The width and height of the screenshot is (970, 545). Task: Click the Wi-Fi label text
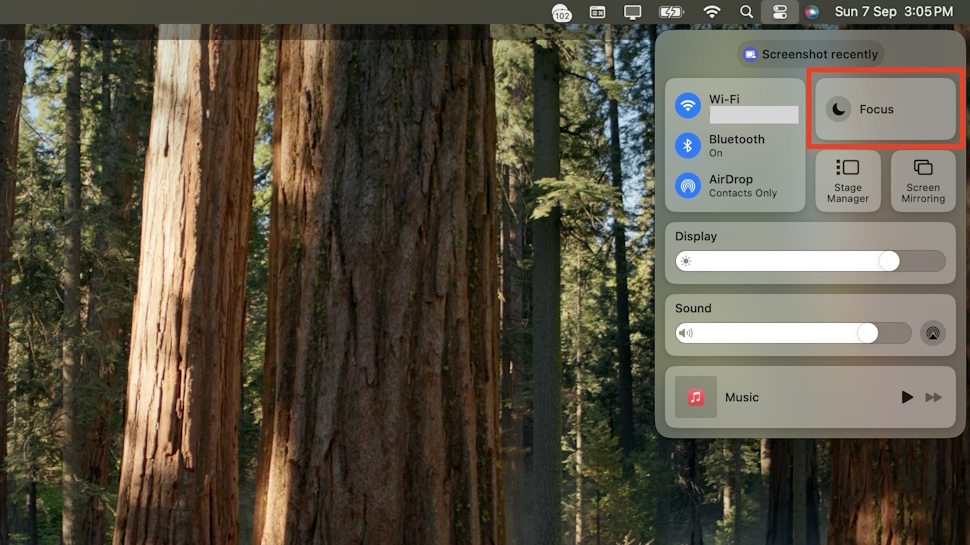point(724,99)
